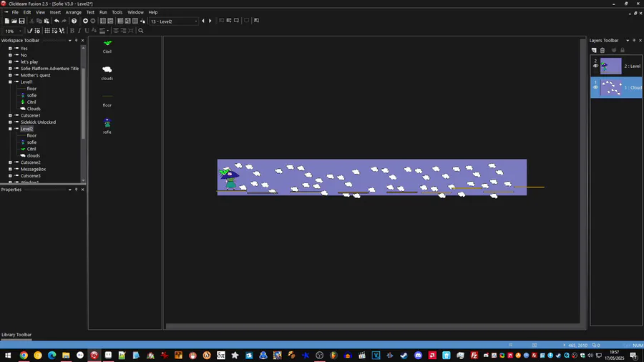This screenshot has height=362, width=644.
Task: Redo the last undone action
Action: coord(64,21)
